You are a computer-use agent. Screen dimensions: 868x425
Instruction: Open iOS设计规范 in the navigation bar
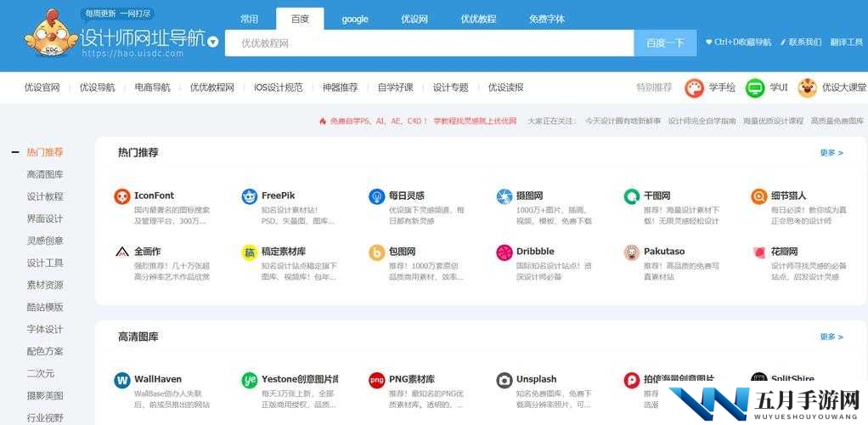tap(279, 88)
